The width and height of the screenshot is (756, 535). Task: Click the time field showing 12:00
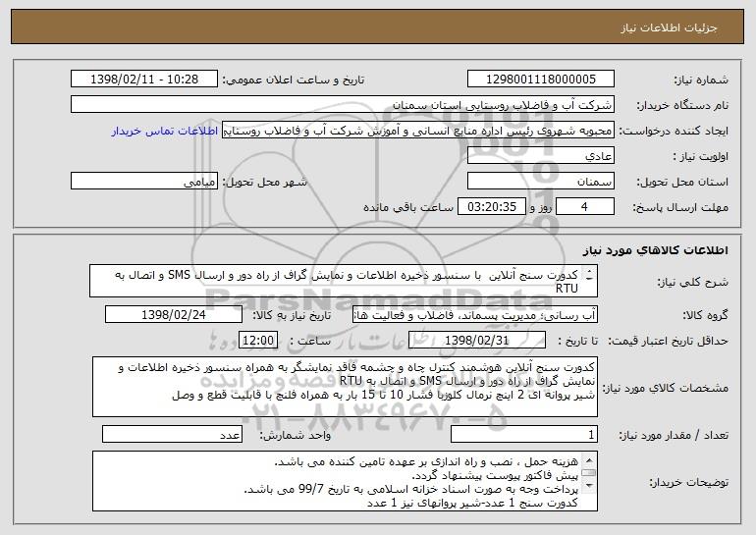tap(258, 341)
